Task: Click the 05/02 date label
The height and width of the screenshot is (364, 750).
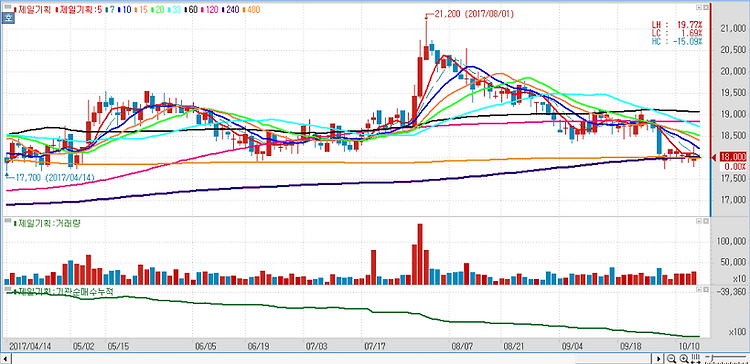Action: point(83,345)
